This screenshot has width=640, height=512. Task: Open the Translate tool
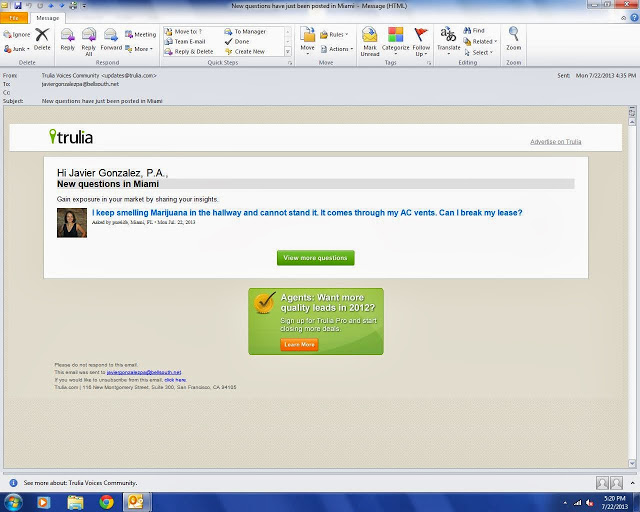pyautogui.click(x=449, y=41)
